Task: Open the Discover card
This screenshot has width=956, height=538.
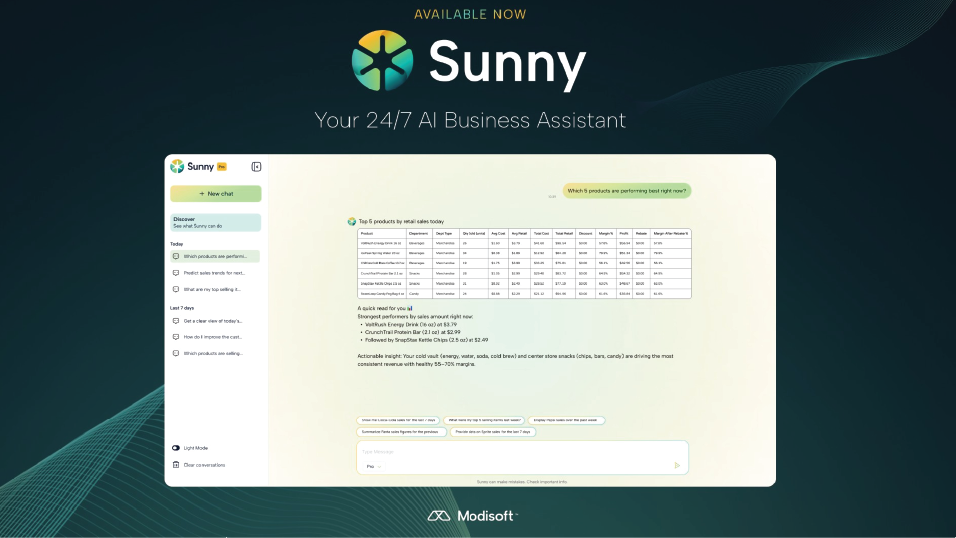Action: click(216, 223)
